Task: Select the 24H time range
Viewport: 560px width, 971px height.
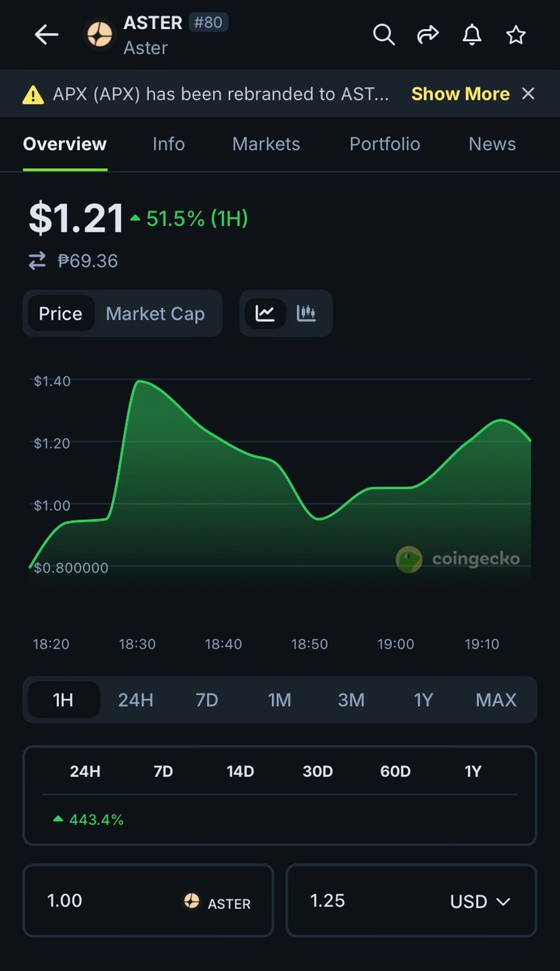Action: (135, 700)
